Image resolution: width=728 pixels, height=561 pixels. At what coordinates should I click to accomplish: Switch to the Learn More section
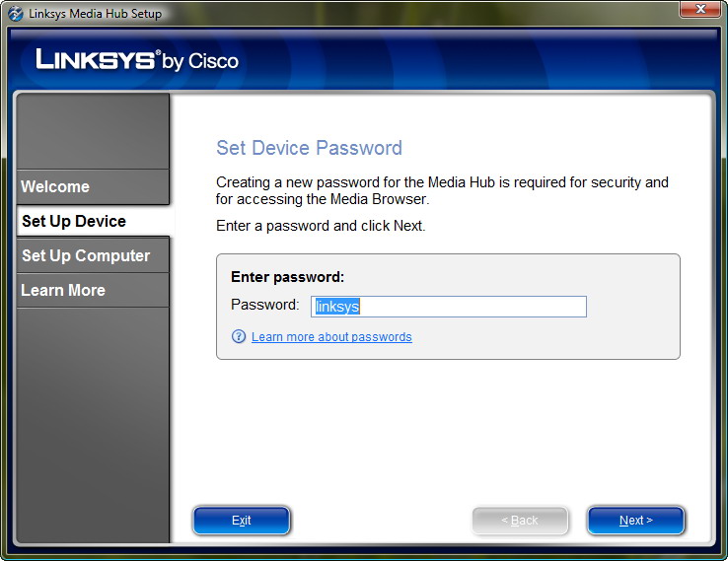click(x=63, y=290)
